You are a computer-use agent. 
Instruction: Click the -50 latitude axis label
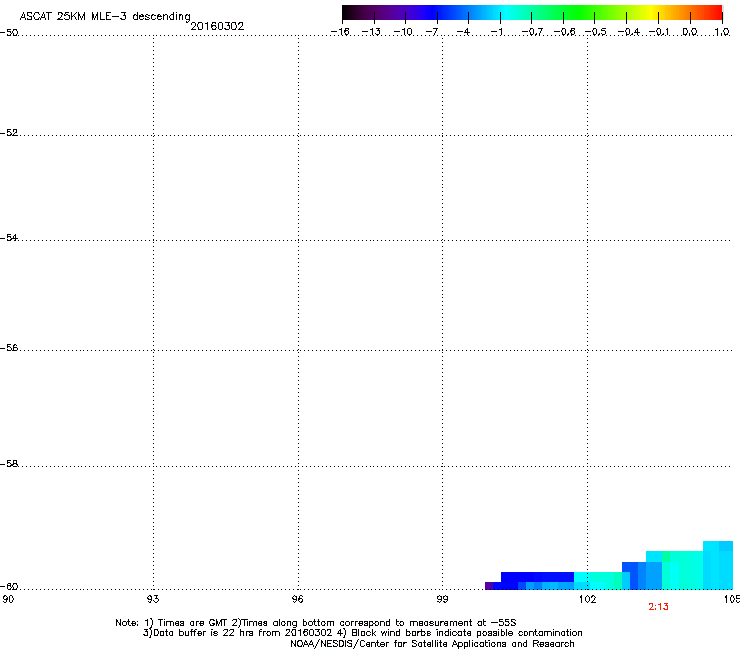(9, 33)
